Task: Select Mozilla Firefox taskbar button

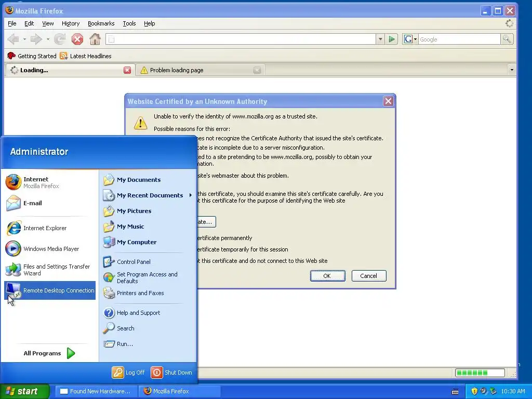Action: (180, 391)
